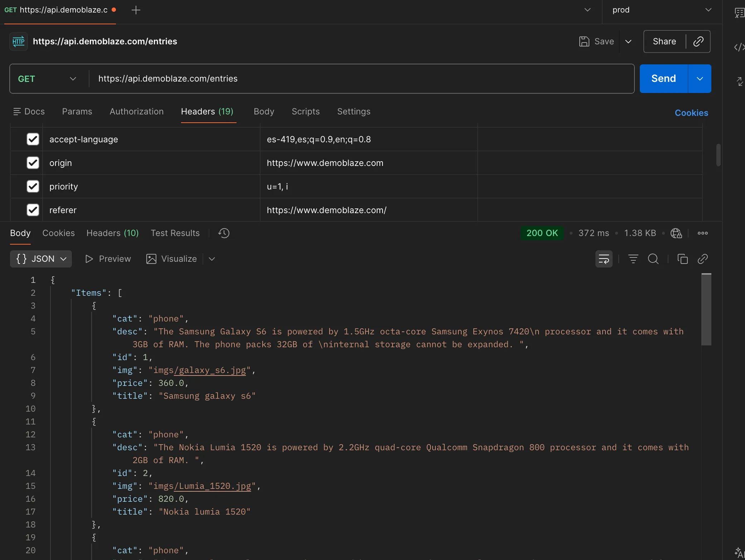Toggle line wrapping in the response viewer
Screen dimensions: 745x560
tap(604, 259)
